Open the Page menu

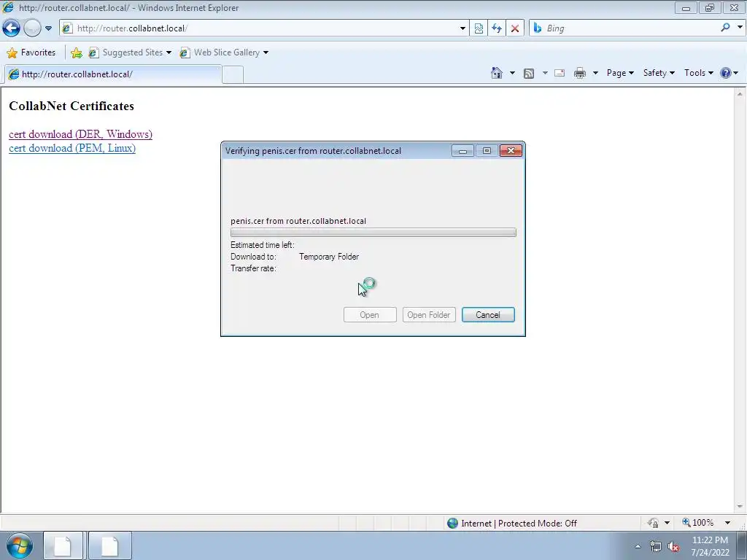tap(620, 73)
